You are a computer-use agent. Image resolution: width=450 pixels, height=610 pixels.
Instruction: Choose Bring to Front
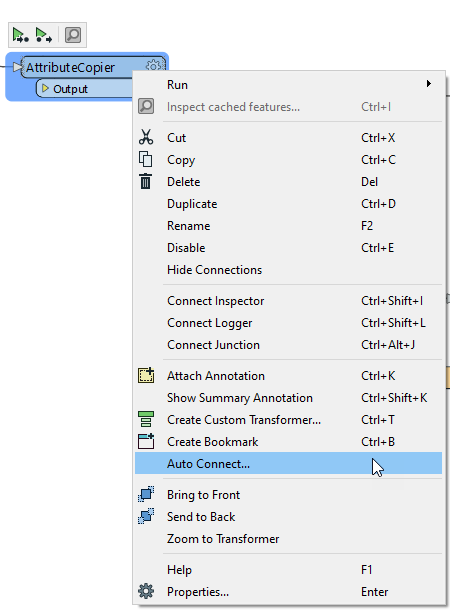288,495
